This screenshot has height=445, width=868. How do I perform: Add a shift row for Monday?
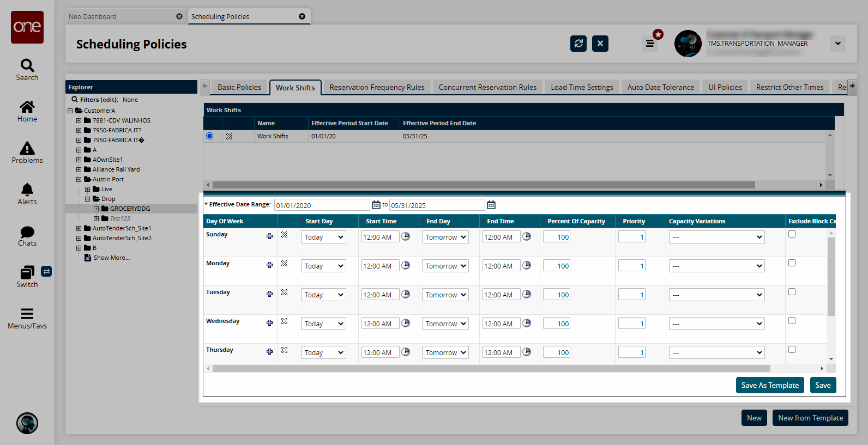pyautogui.click(x=269, y=265)
